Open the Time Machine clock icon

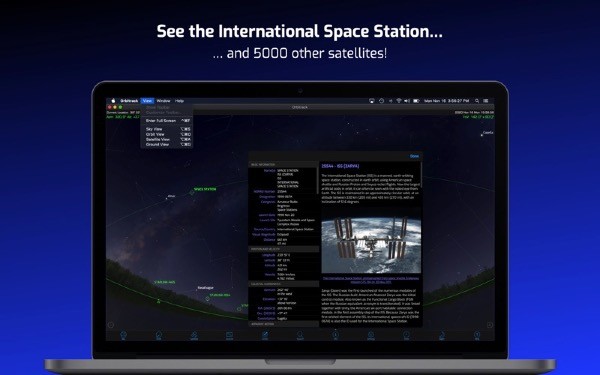381,101
